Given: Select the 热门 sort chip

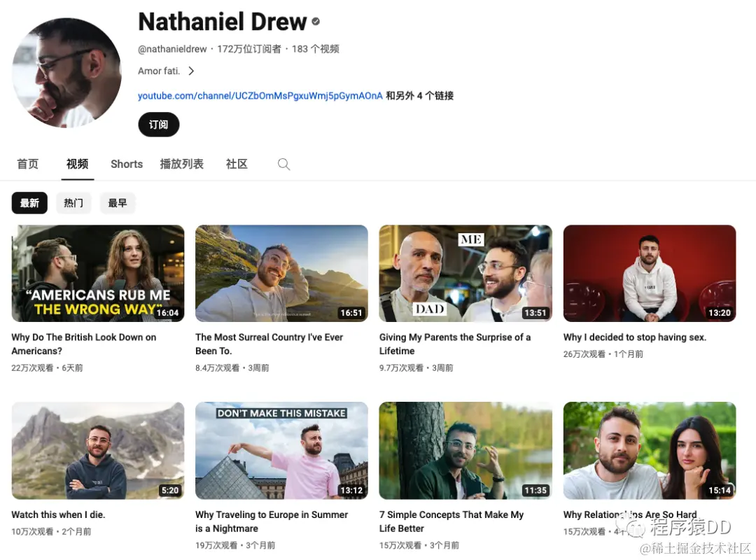Looking at the screenshot, I should click(x=73, y=203).
